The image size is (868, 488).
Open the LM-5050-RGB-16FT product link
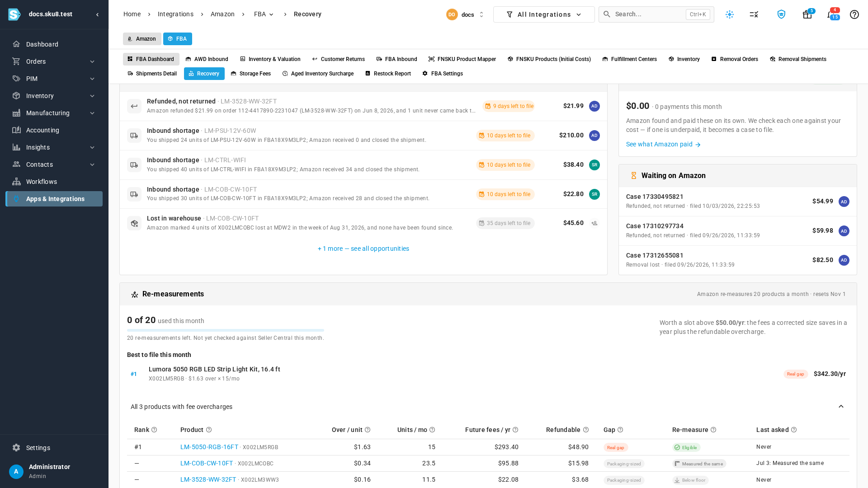[209, 447]
